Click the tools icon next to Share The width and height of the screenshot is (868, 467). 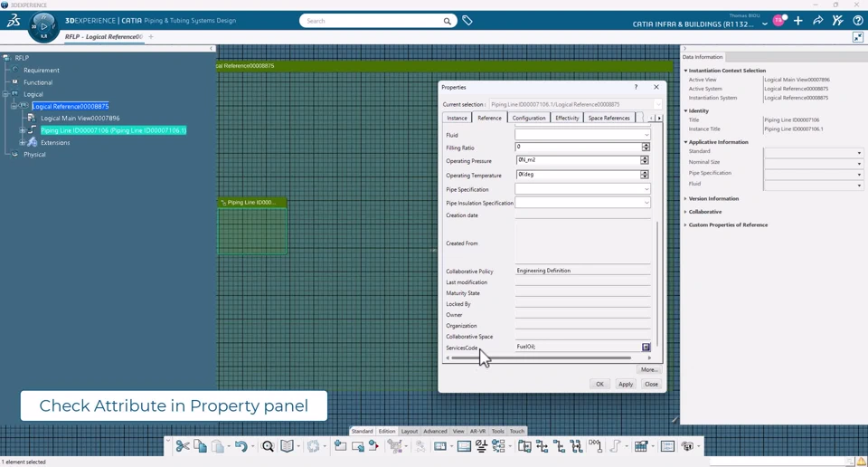pyautogui.click(x=837, y=21)
